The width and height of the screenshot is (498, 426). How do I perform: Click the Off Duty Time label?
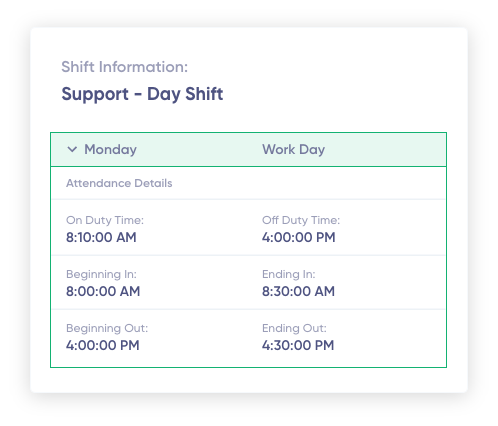pos(301,220)
